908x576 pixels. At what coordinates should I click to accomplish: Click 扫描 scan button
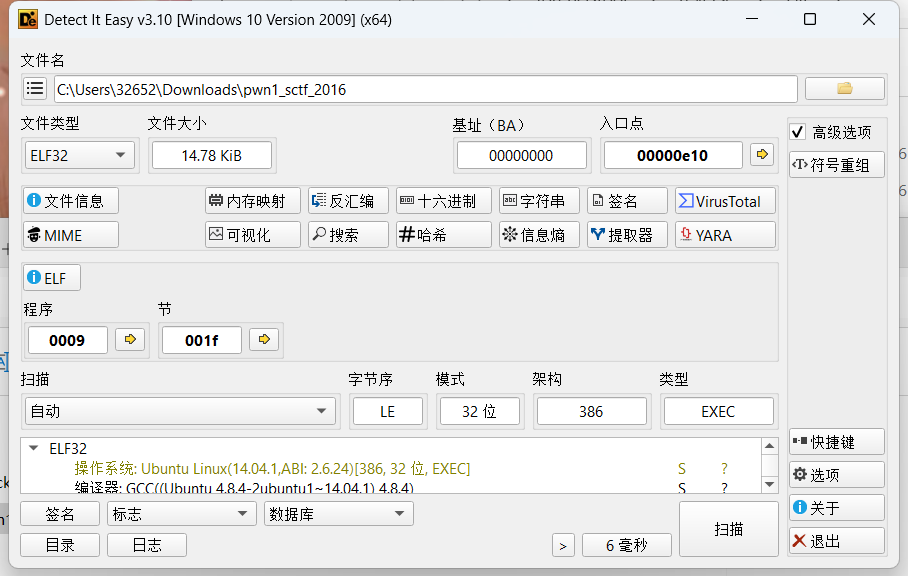tap(728, 529)
